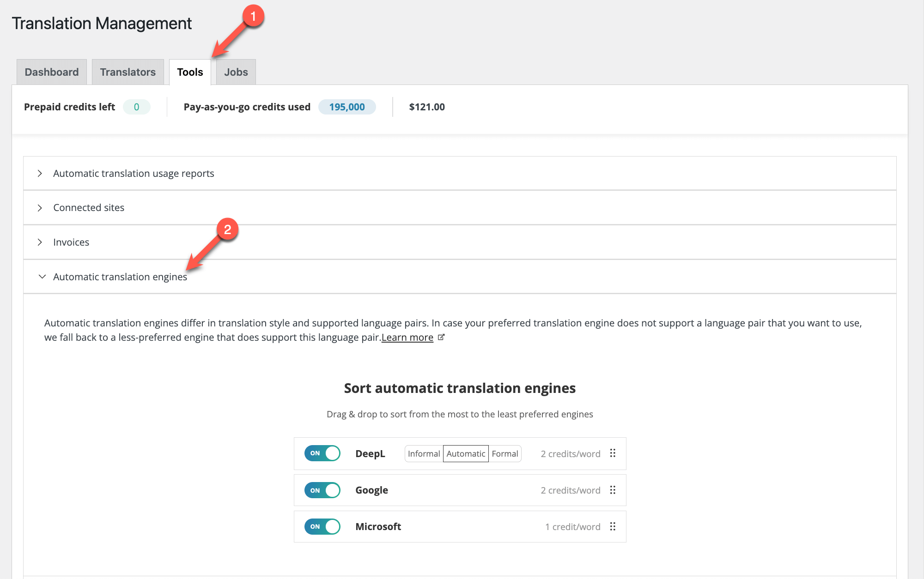Click the 195,000 credits used badge

pos(347,107)
